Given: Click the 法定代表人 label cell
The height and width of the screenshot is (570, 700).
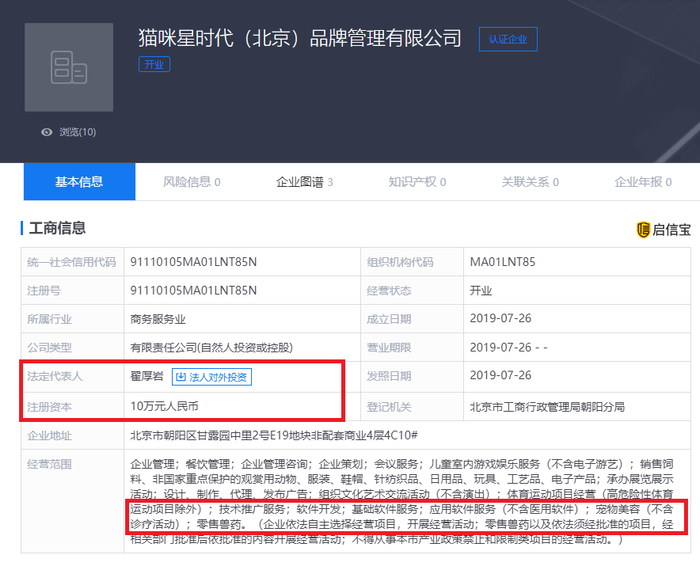Looking at the screenshot, I should pos(72,376).
